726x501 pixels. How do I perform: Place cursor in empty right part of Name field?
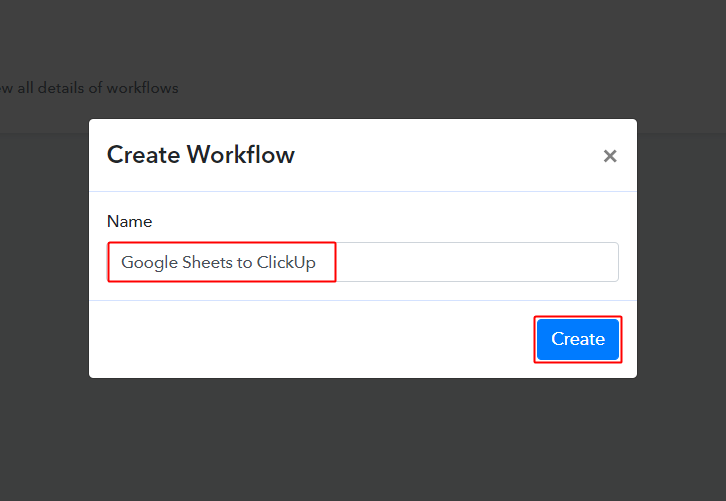pos(480,262)
